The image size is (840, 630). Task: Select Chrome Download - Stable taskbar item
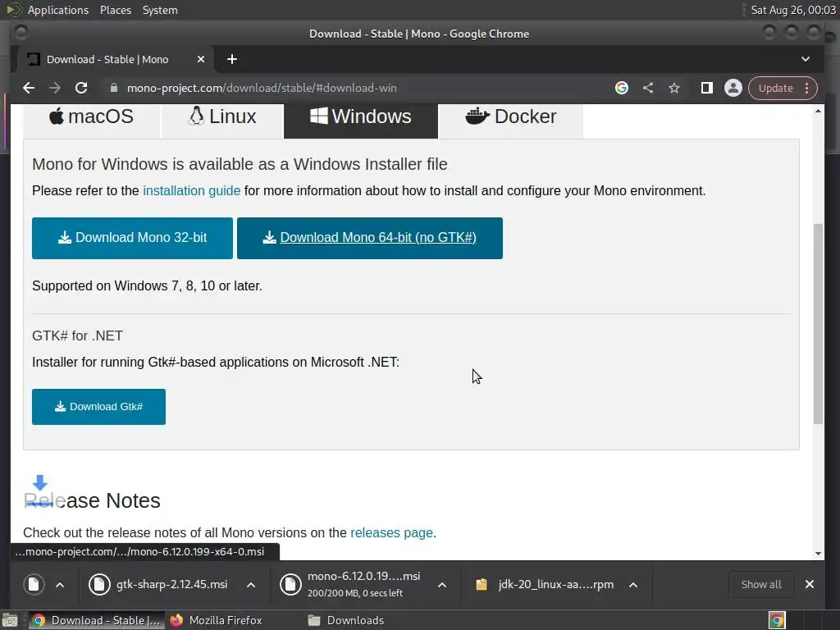(x=97, y=620)
